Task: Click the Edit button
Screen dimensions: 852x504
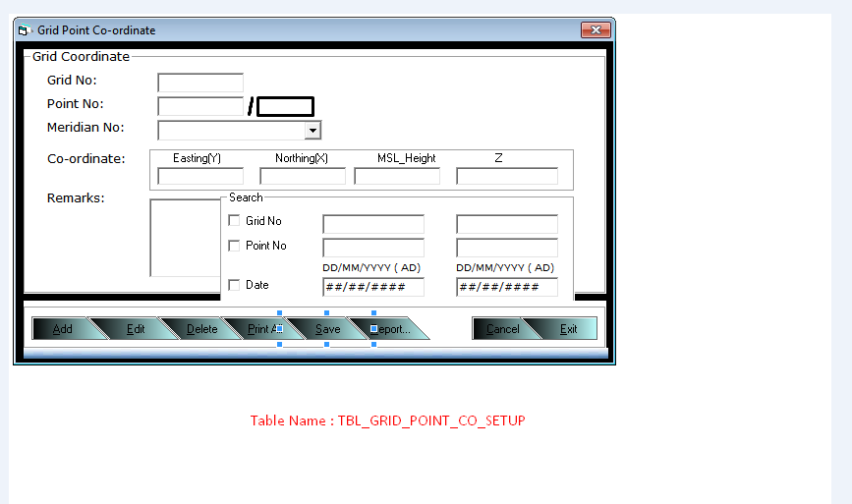Action: point(136,329)
